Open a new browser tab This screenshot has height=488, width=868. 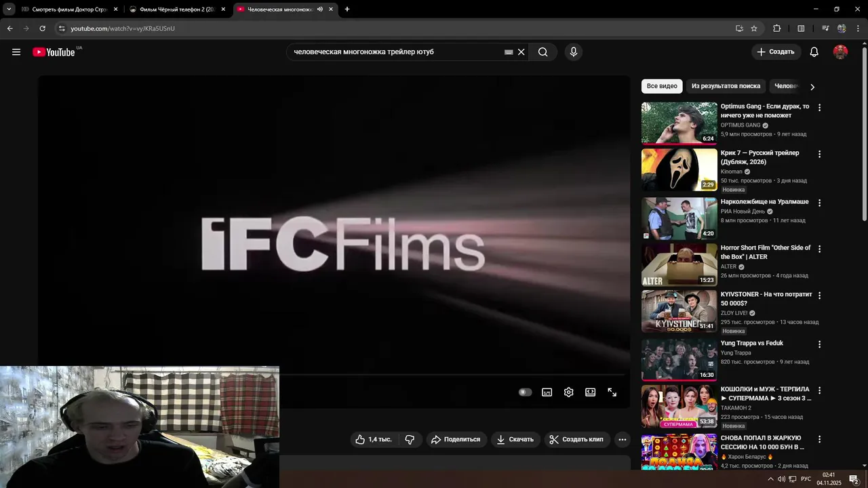click(x=347, y=9)
